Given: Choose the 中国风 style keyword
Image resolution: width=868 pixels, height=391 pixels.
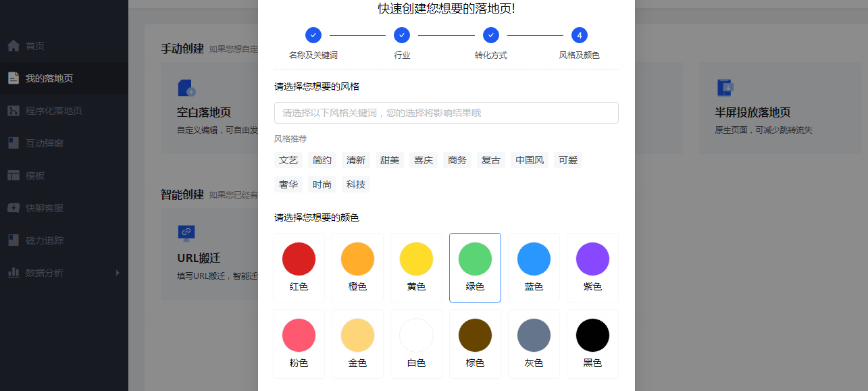Looking at the screenshot, I should point(529,160).
